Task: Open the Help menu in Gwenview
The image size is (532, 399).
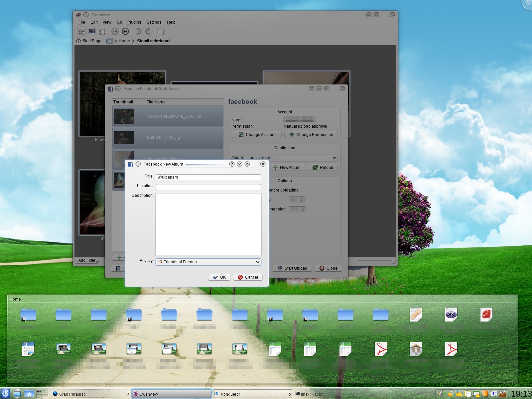Action: 171,22
